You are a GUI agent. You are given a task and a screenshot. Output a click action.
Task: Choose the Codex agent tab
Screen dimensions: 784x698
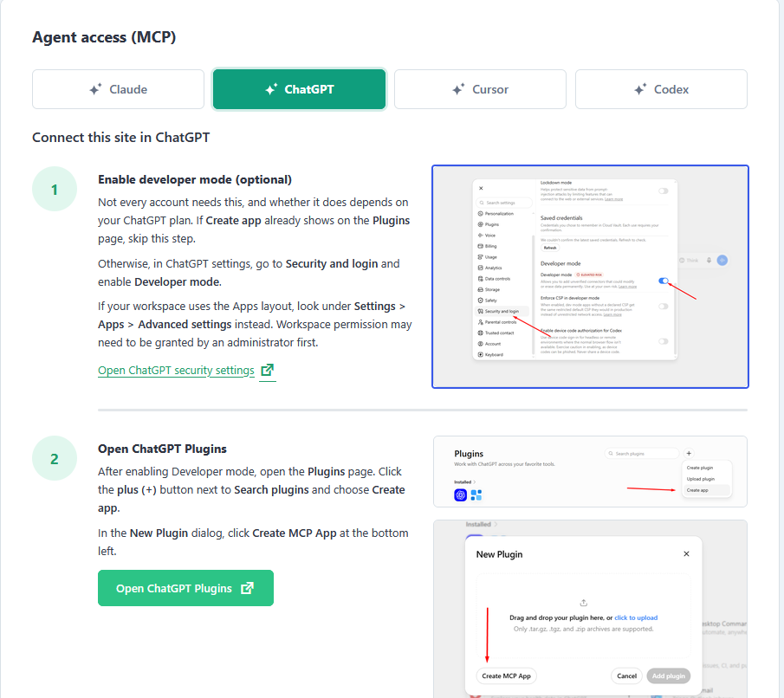pos(661,89)
